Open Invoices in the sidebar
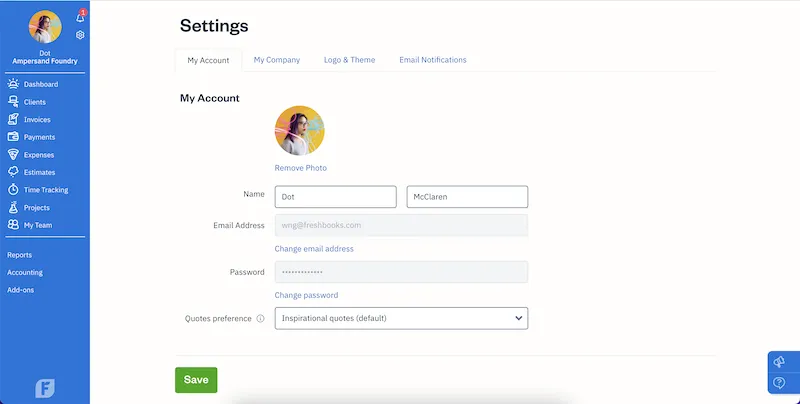Image resolution: width=800 pixels, height=404 pixels. click(37, 120)
